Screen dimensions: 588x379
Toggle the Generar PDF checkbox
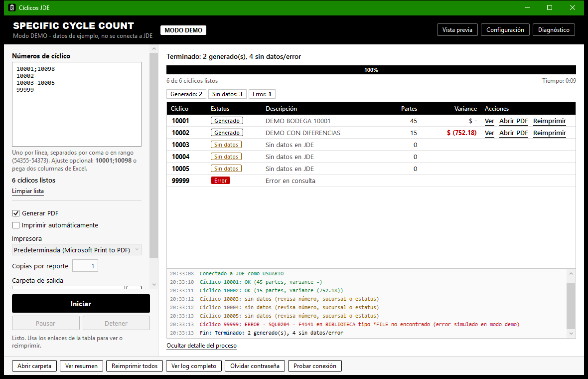16,213
